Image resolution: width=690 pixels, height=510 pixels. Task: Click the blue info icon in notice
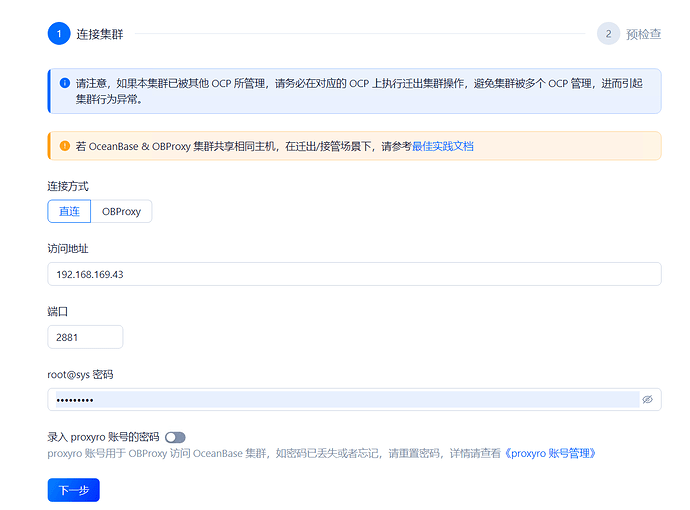pos(65,83)
